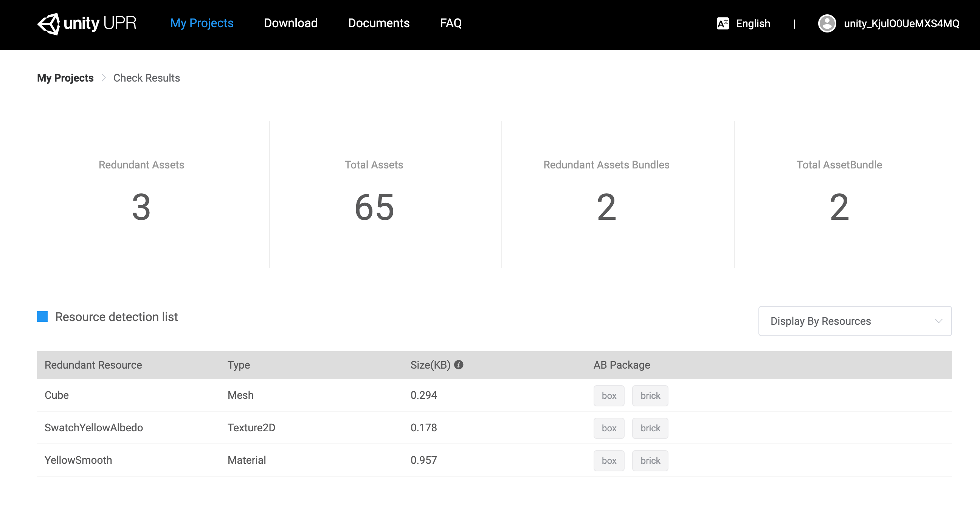Click the box tag for YellowSmooth
This screenshot has width=980, height=528.
pyautogui.click(x=609, y=460)
